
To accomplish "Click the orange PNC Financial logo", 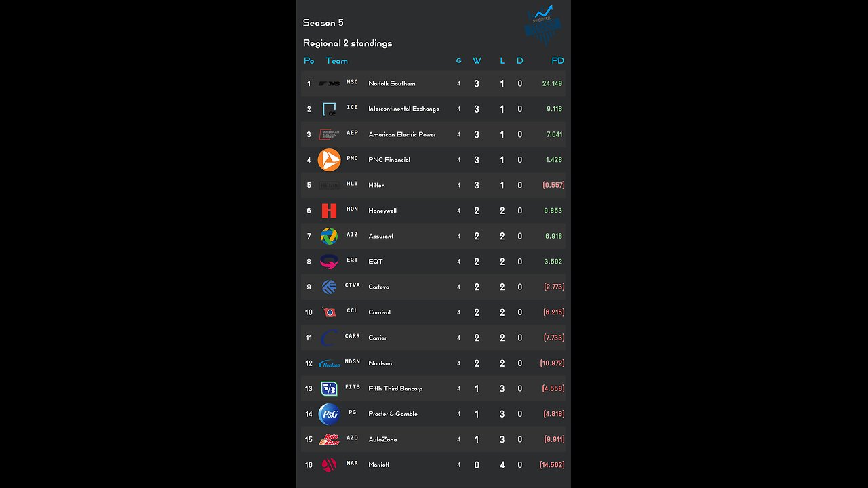I will [x=330, y=160].
